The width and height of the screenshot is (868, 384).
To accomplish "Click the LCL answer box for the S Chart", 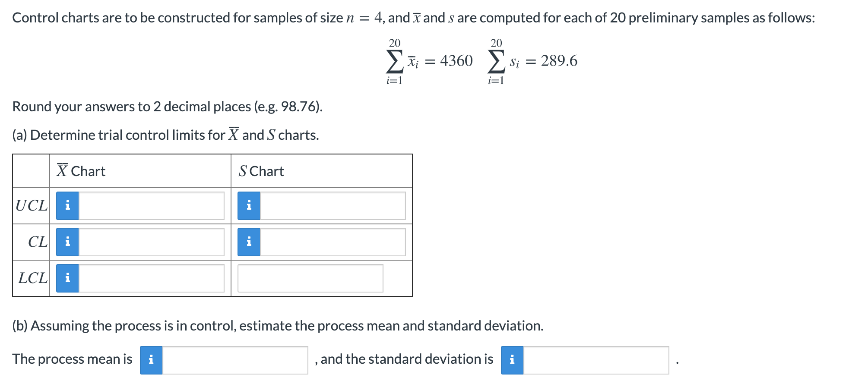I will [311, 279].
